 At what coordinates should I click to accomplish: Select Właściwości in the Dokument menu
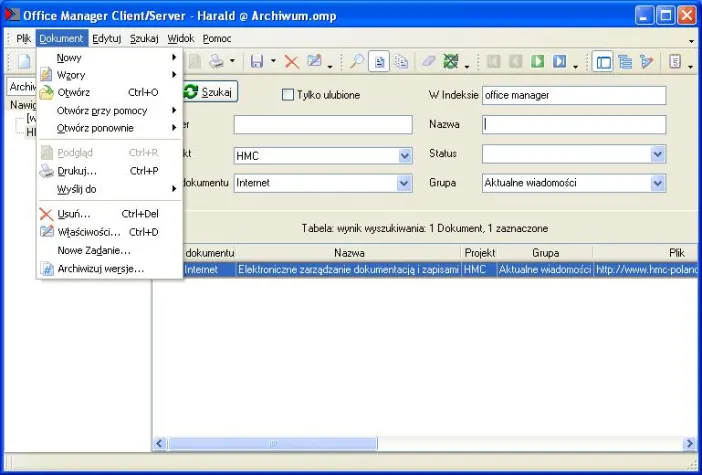(x=88, y=232)
